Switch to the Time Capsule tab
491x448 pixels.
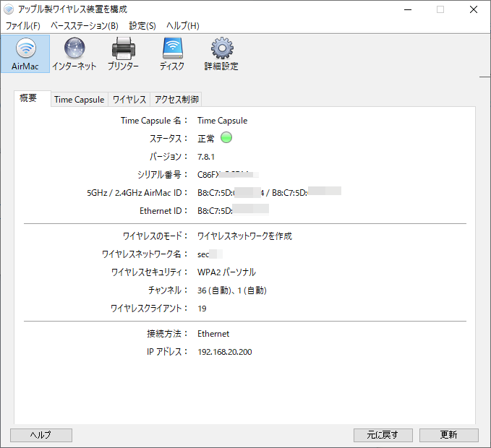80,100
